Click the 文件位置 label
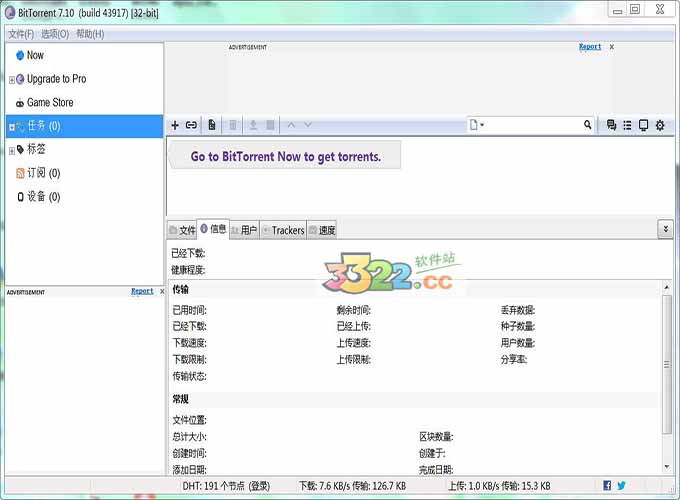This screenshot has width=680, height=500. click(190, 420)
